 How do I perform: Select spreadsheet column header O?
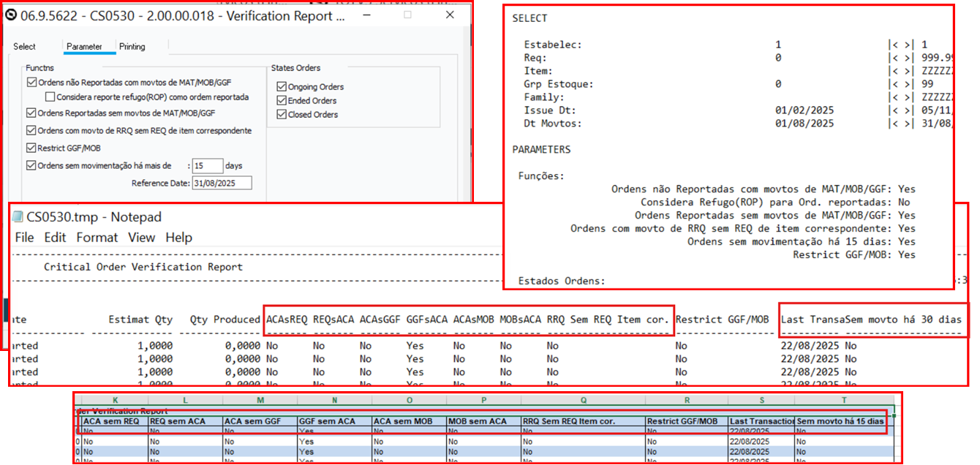pyautogui.click(x=410, y=401)
